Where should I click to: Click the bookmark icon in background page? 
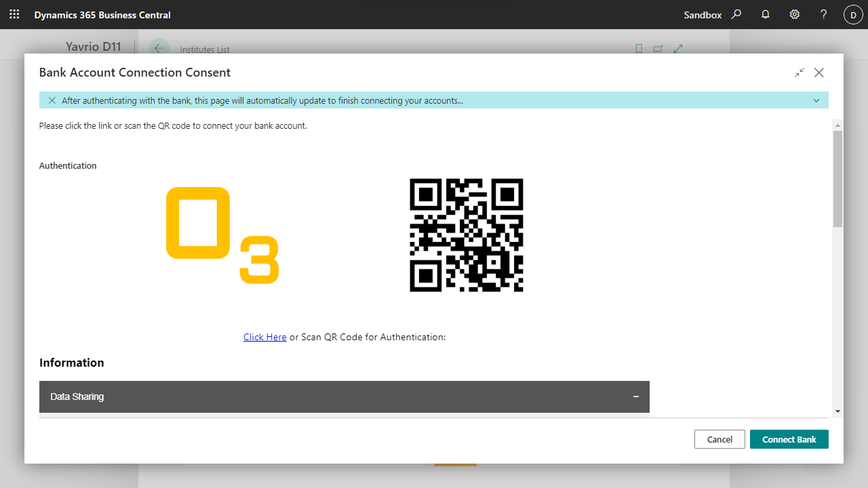click(x=639, y=49)
